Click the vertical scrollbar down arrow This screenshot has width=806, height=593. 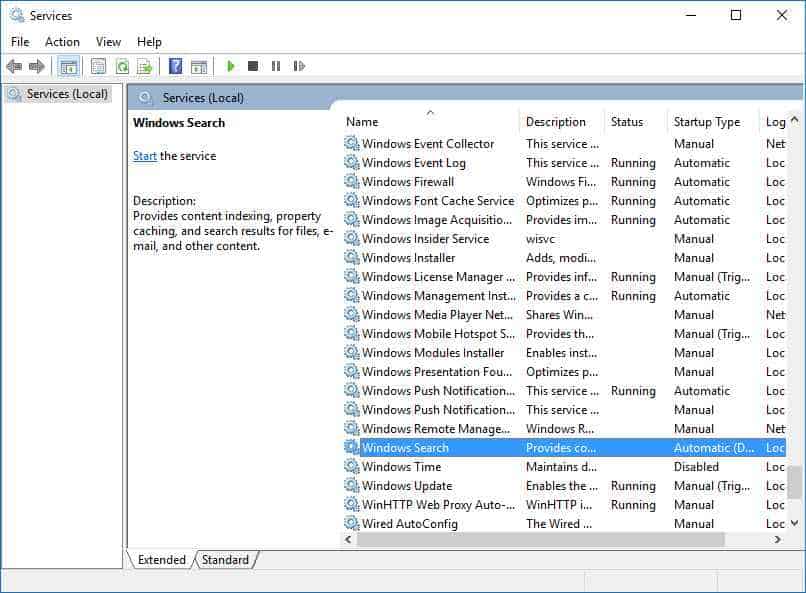click(x=795, y=522)
